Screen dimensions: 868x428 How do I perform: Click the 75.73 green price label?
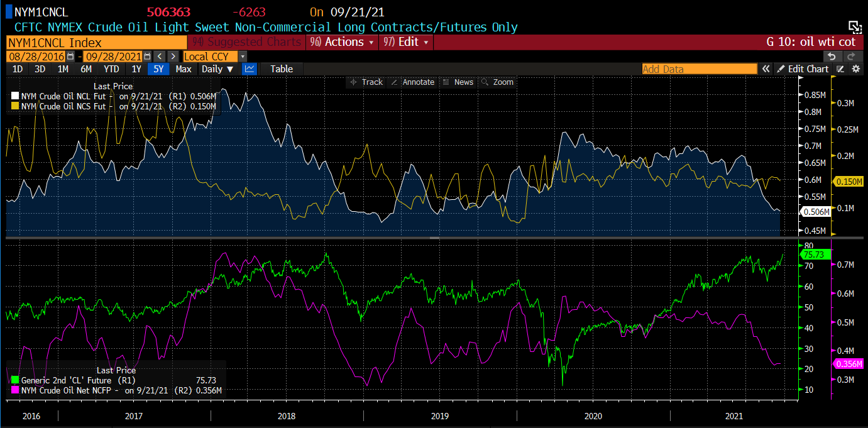816,255
